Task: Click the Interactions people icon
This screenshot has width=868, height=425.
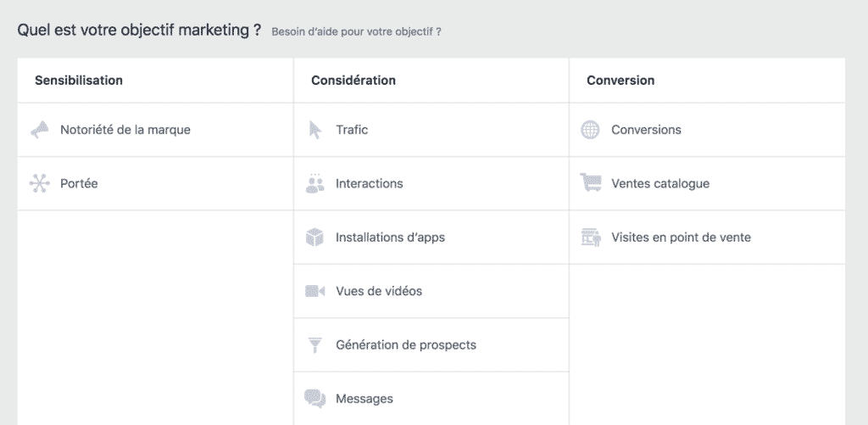Action: coord(314,183)
